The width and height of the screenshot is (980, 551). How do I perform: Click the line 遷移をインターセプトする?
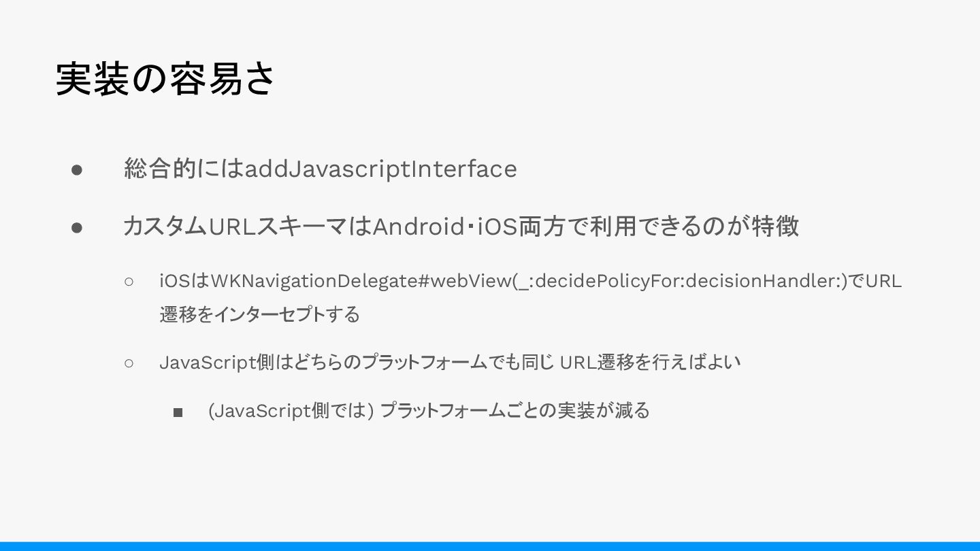[259, 314]
